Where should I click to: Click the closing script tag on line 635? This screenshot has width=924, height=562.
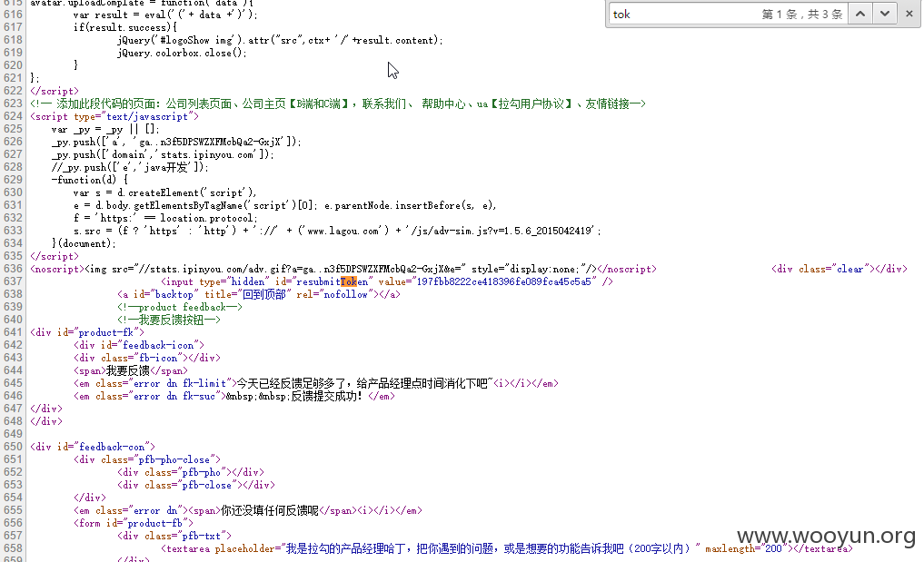click(55, 256)
